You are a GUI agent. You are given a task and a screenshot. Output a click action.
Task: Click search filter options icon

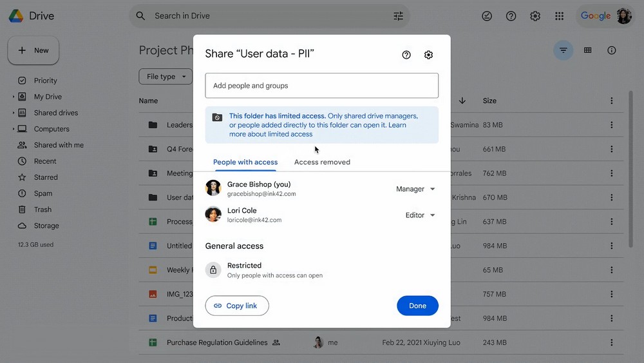click(x=398, y=16)
